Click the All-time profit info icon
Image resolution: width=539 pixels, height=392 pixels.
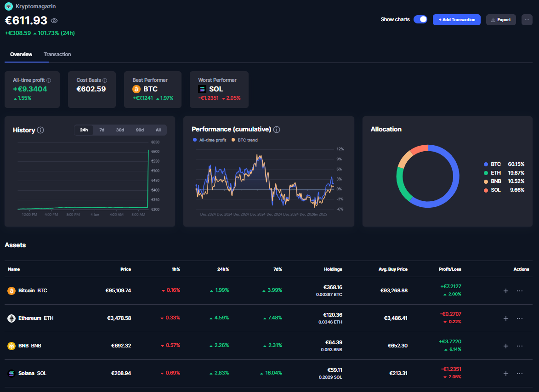click(x=49, y=80)
